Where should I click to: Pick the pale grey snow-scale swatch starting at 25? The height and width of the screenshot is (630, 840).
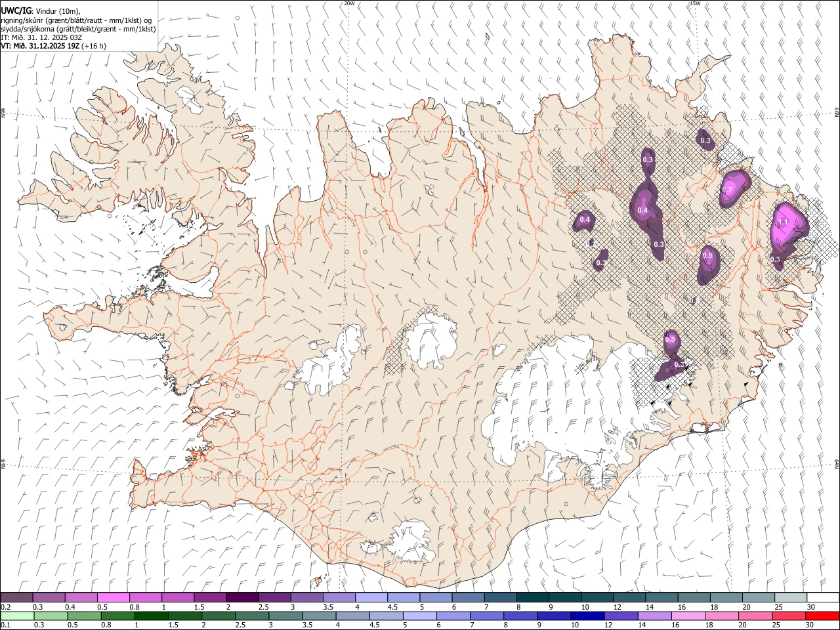pyautogui.click(x=791, y=597)
